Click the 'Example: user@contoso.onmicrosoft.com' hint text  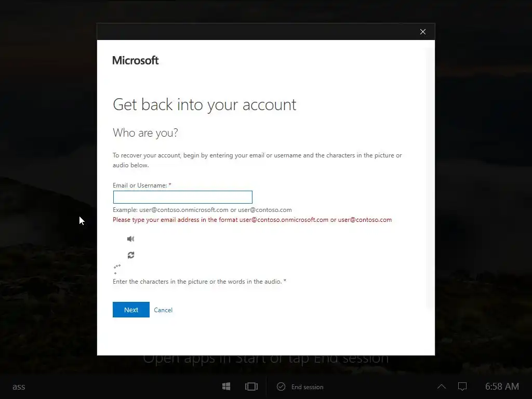click(202, 210)
